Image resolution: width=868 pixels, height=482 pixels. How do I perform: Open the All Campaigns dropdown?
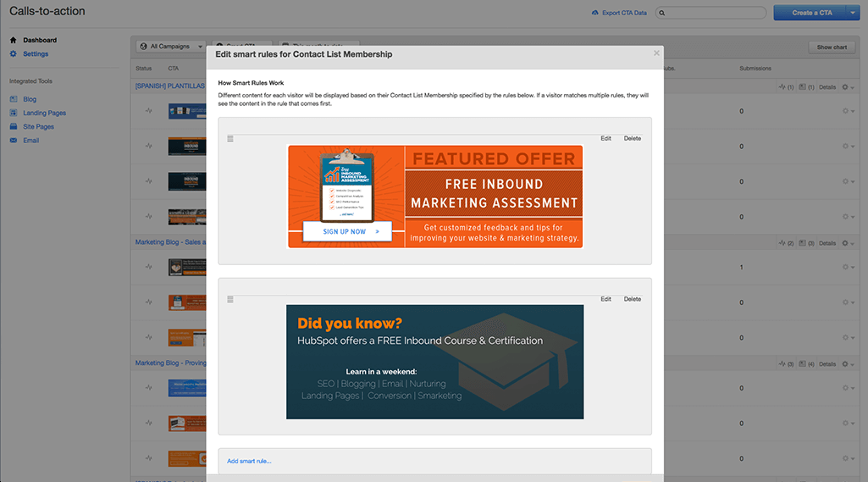tap(171, 47)
